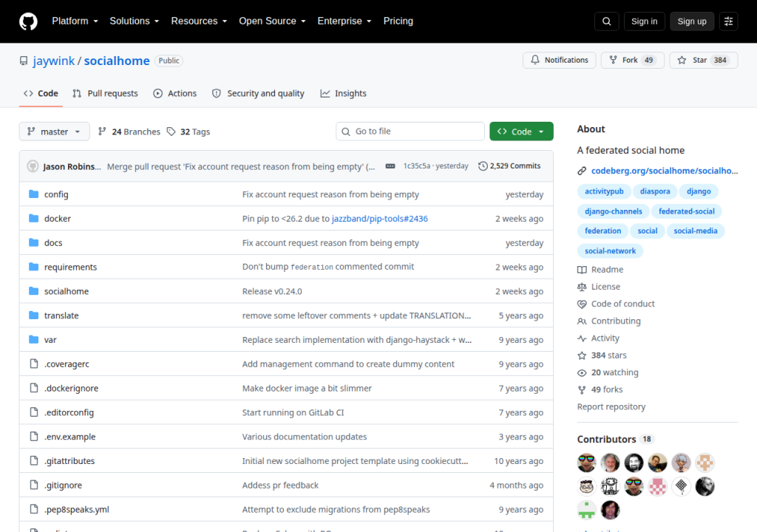Select the social-network topic tag

pos(610,251)
